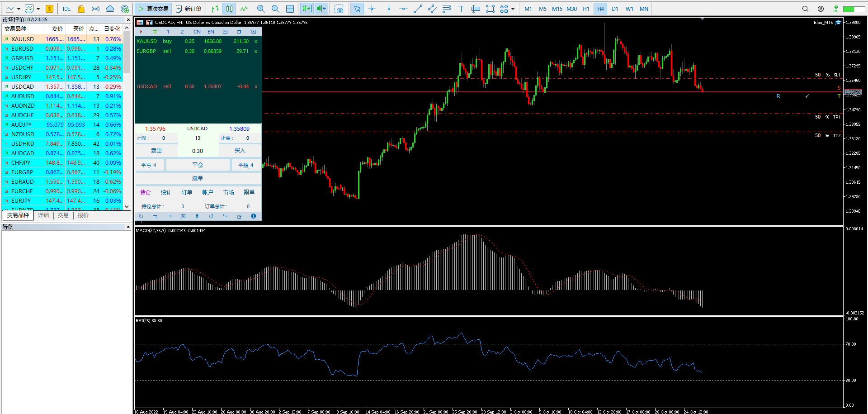This screenshot has height=414, width=868.
Task: Select the text label tool
Action: (461, 9)
